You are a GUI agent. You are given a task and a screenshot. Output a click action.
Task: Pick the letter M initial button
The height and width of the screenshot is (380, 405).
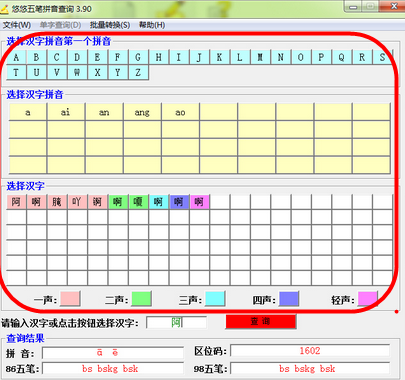[x=260, y=57]
